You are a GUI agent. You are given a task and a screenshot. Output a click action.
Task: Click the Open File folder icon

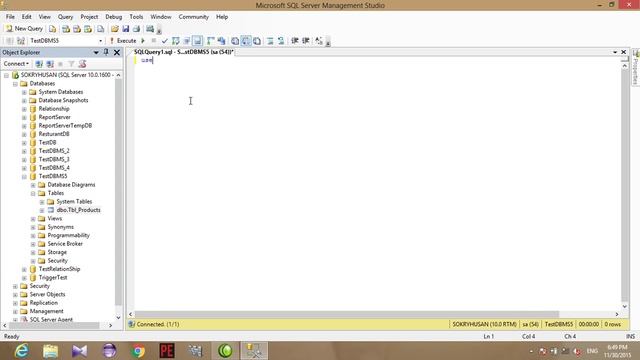tap(115, 29)
